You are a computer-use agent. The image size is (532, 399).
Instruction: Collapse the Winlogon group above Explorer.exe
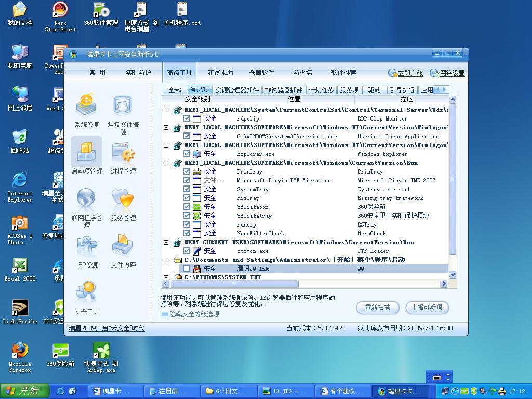tap(166, 145)
